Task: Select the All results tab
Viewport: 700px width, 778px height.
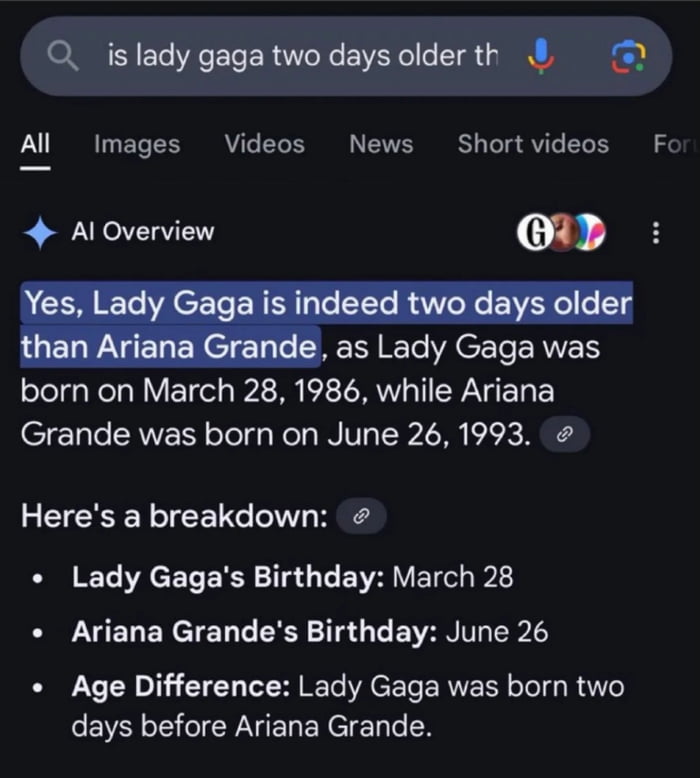Action: [x=35, y=144]
